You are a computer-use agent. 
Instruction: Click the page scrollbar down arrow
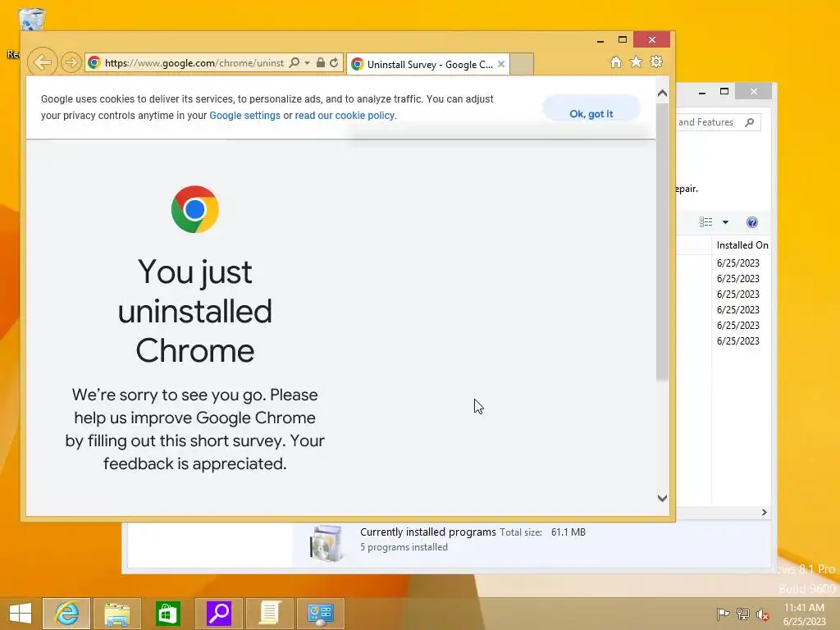click(662, 498)
